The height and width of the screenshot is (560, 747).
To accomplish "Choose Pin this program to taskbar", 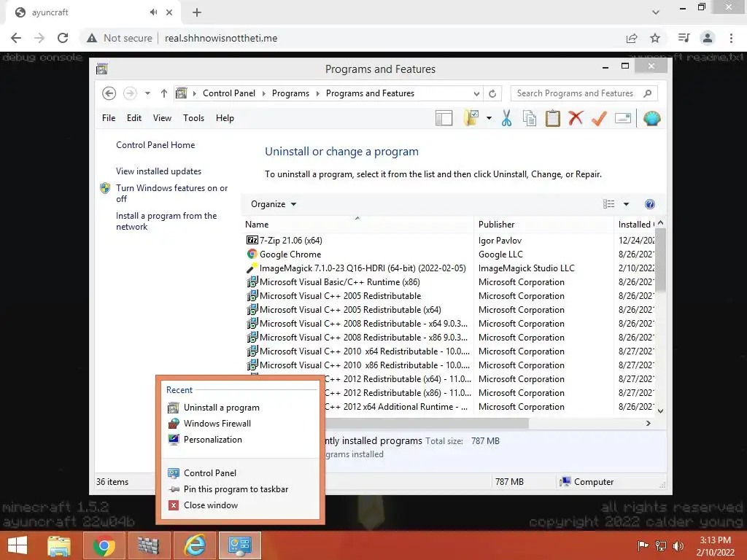I will (241, 489).
